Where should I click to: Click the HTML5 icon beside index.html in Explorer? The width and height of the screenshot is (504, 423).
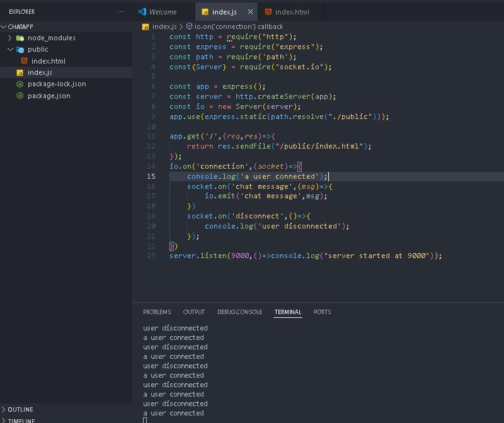pos(24,60)
